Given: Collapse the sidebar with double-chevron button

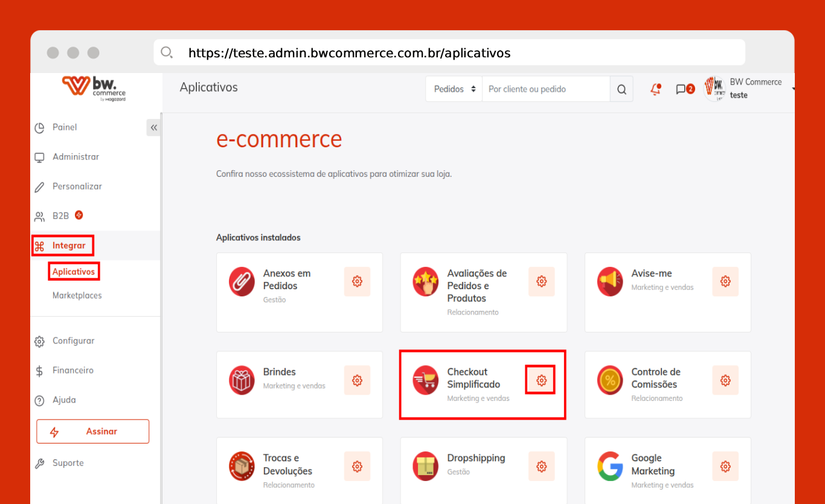Looking at the screenshot, I should coord(153,127).
